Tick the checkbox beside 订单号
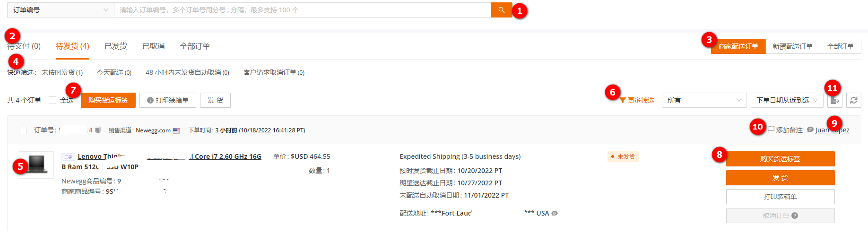868x234 pixels. 23,130
